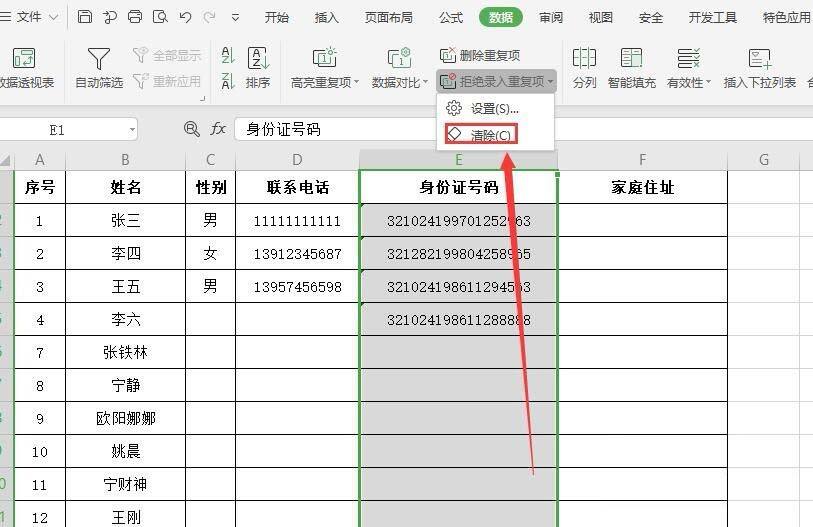Switch to the 公式 ribbon tab
This screenshot has width=813, height=527.
click(x=451, y=18)
